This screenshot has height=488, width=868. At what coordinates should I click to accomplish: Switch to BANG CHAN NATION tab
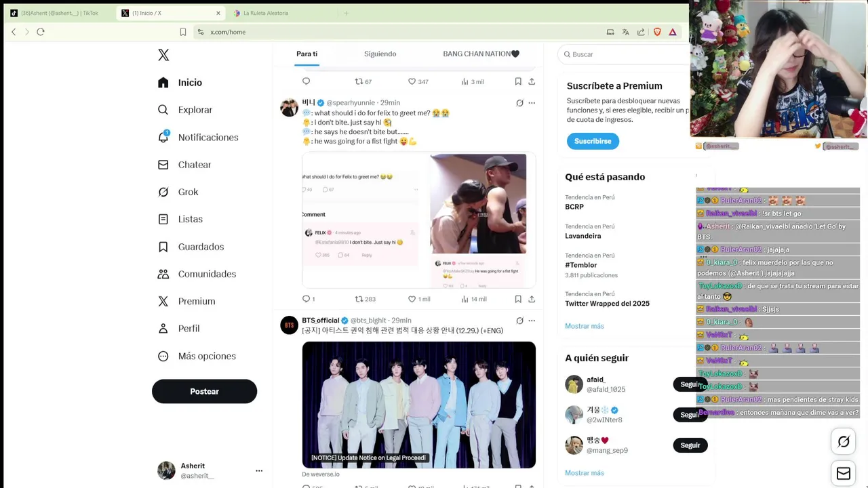[x=481, y=54]
